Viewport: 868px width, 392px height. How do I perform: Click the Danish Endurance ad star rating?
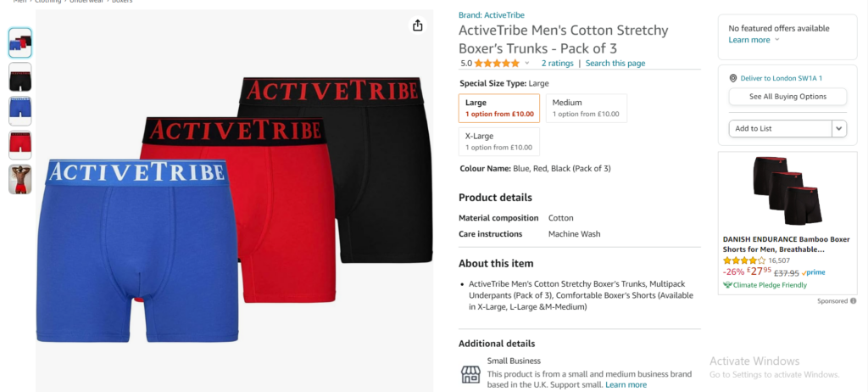pyautogui.click(x=744, y=260)
